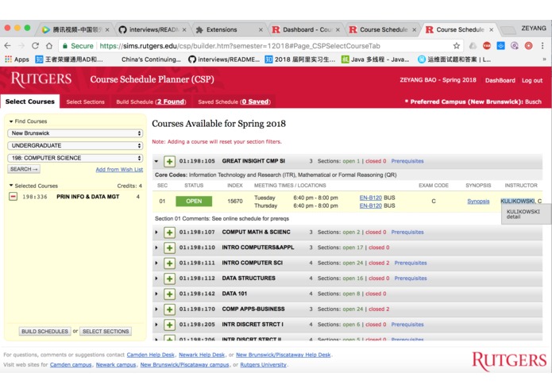Click the URL address bar
Screen dimensions: 552x392
click(261, 46)
